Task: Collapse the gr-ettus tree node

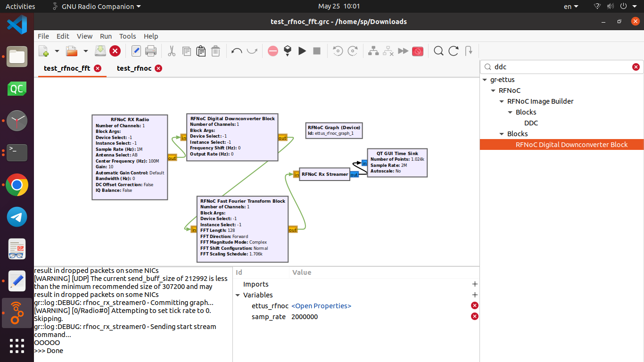Action: 485,80
